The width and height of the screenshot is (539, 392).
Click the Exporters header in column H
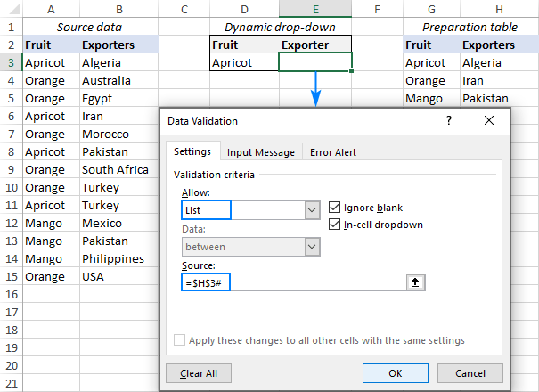click(x=499, y=45)
